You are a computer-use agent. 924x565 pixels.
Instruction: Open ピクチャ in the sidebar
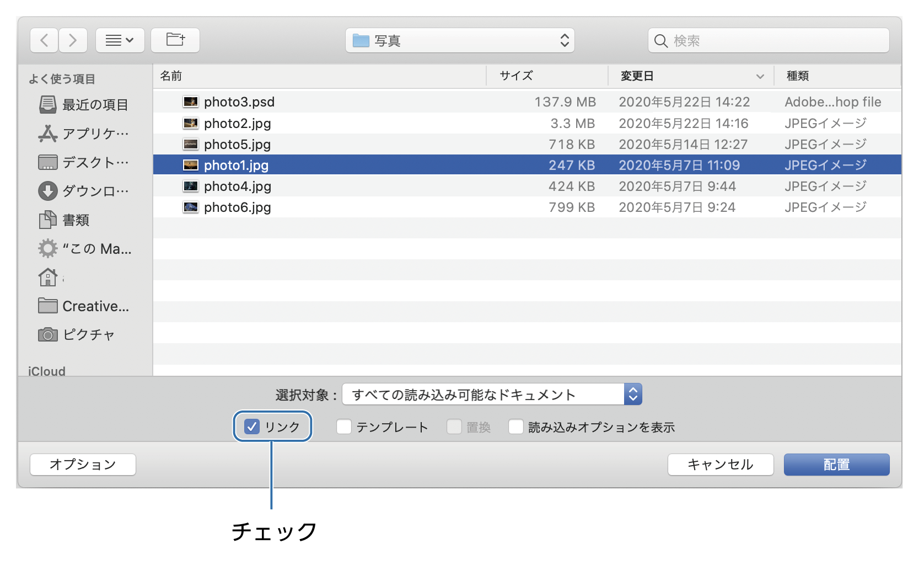point(76,335)
